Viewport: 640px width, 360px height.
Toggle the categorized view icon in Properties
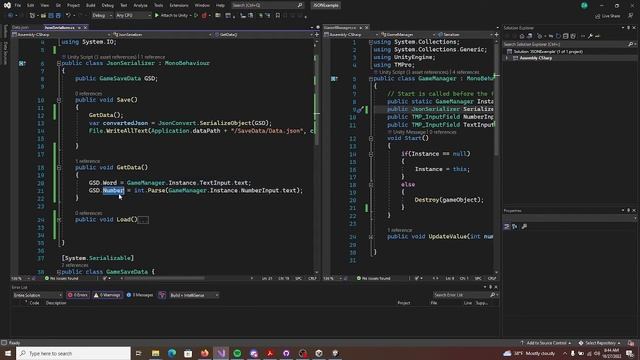(x=507, y=227)
